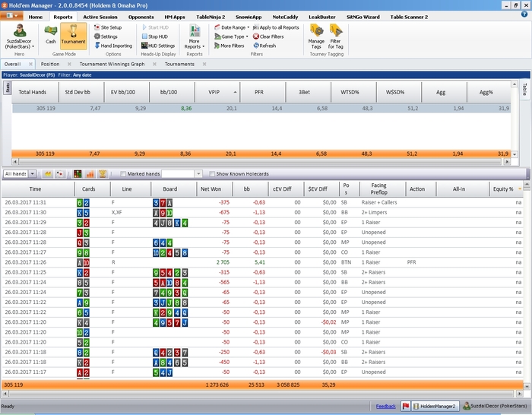Image resolution: width=532 pixels, height=415 pixels.
Task: Open More Filters
Action: click(x=229, y=46)
